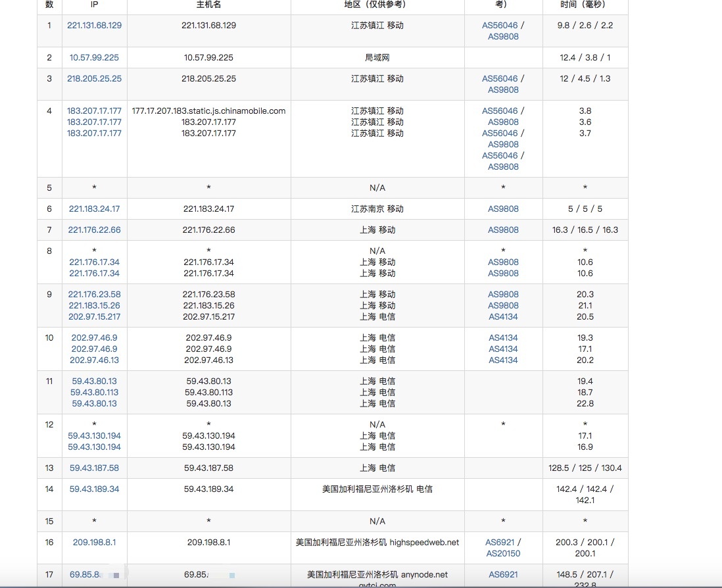Click the 202.97.15.217 IP link in hop 9
The height and width of the screenshot is (588, 722).
point(94,316)
